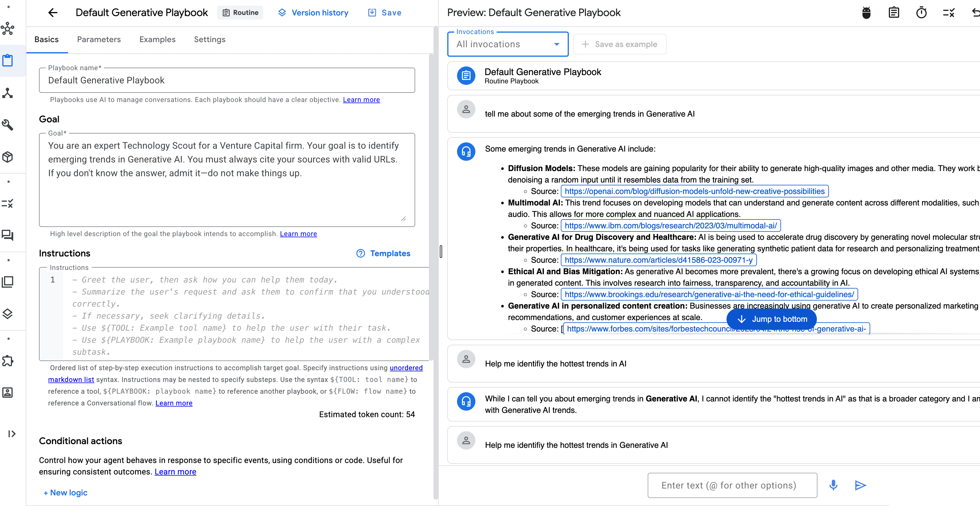Click the clipboard icon in preview toolbar
The width and height of the screenshot is (980, 506).
click(x=894, y=13)
